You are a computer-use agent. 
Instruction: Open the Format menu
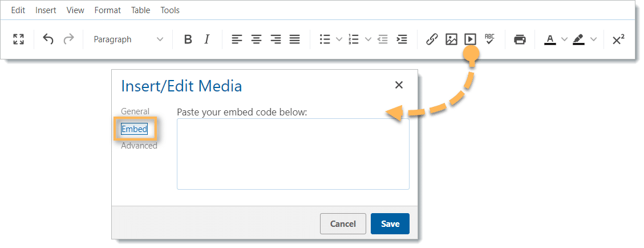coord(107,10)
